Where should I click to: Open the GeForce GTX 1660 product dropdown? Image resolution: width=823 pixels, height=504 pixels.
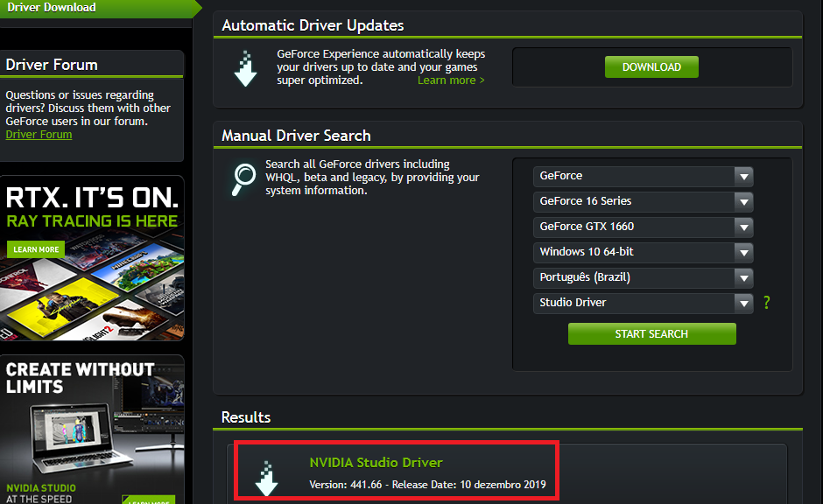tap(643, 227)
